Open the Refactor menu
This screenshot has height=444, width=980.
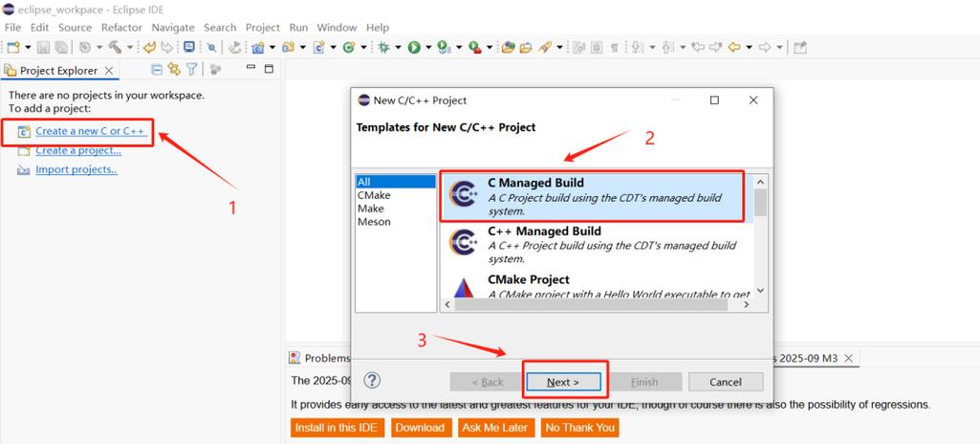coord(121,28)
